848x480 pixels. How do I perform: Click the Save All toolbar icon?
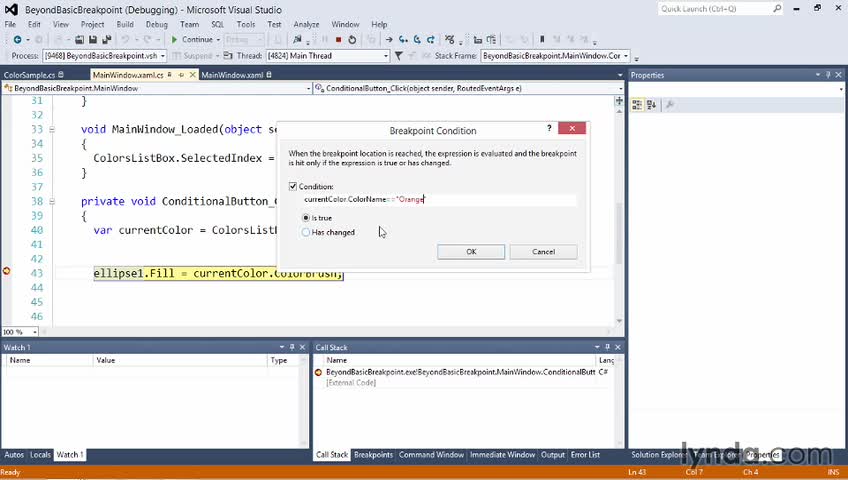(x=107, y=39)
